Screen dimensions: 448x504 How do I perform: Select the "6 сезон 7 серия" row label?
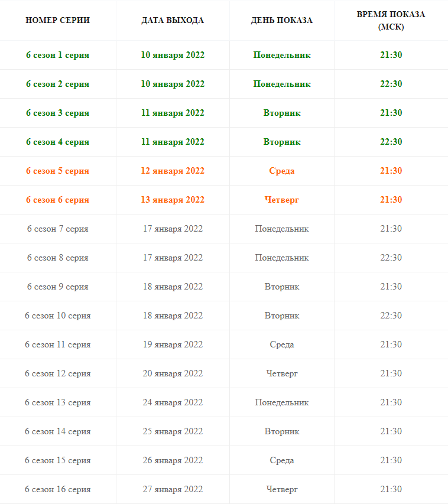(x=58, y=229)
